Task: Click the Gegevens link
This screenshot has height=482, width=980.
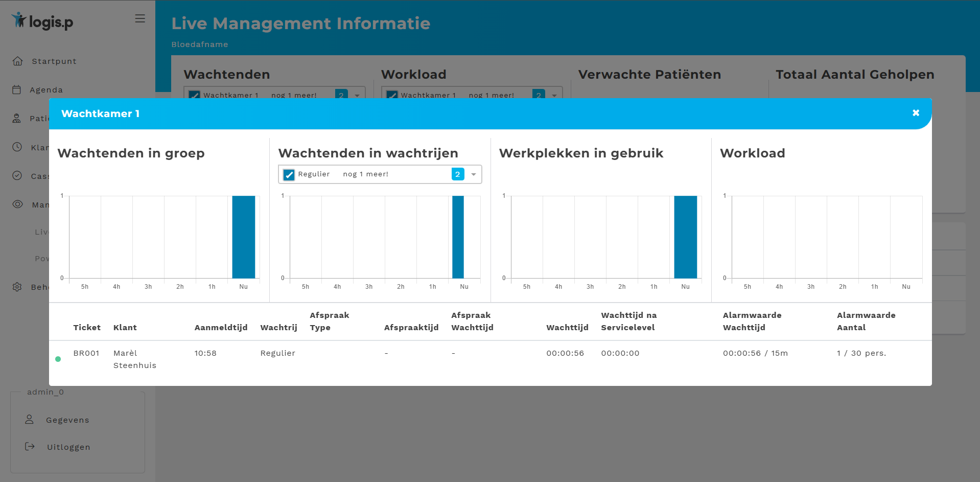Action: pos(67,420)
